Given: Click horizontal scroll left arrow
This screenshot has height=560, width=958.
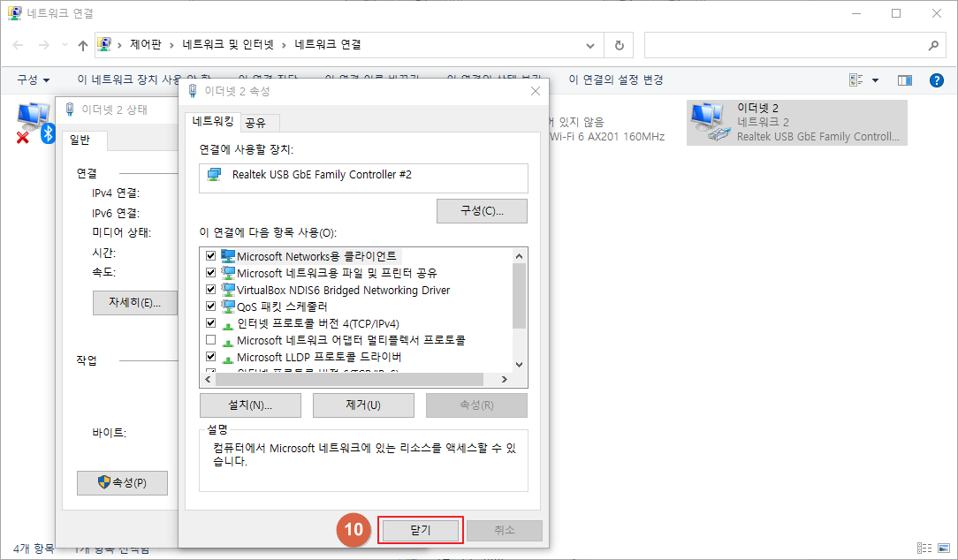Looking at the screenshot, I should tap(208, 380).
